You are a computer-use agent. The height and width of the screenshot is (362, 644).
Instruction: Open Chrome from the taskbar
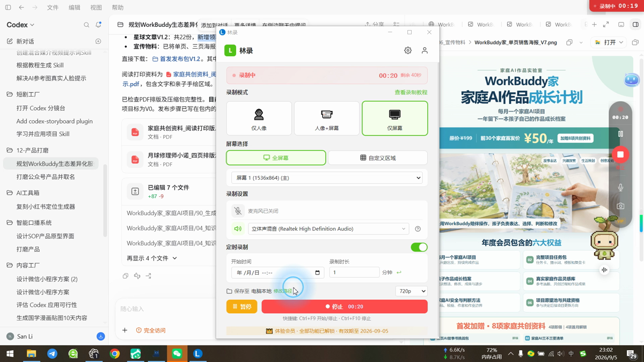115,353
